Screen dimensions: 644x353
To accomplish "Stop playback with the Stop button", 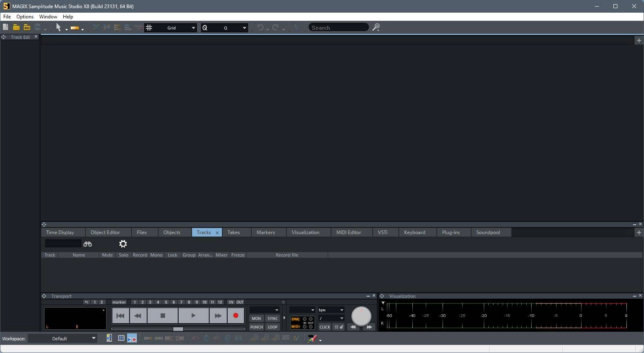I will 163,316.
